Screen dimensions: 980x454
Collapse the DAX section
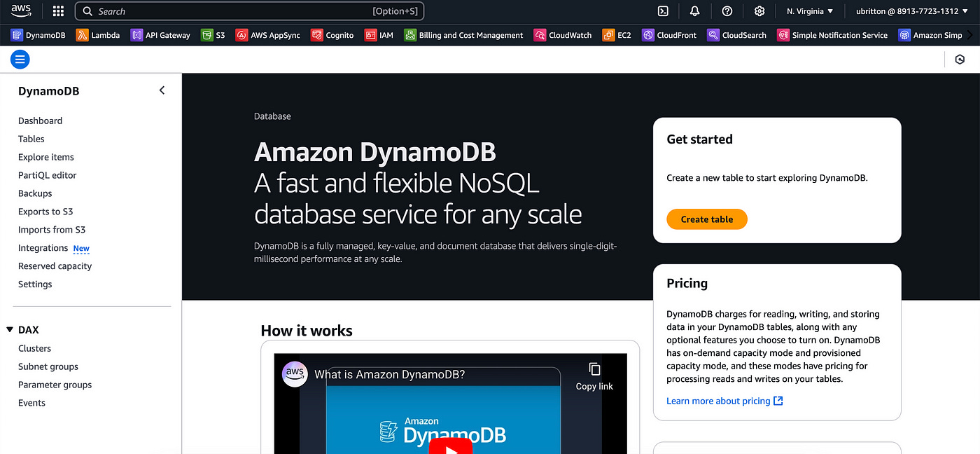10,329
